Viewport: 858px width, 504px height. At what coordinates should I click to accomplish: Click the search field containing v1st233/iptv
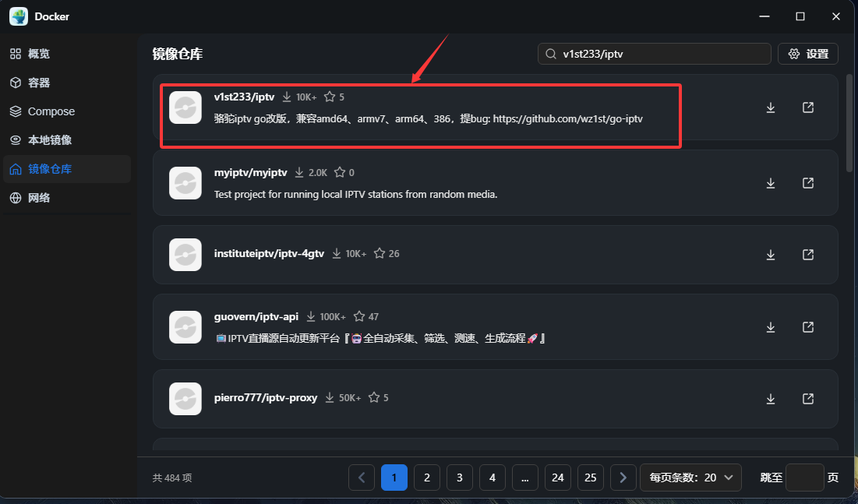655,54
